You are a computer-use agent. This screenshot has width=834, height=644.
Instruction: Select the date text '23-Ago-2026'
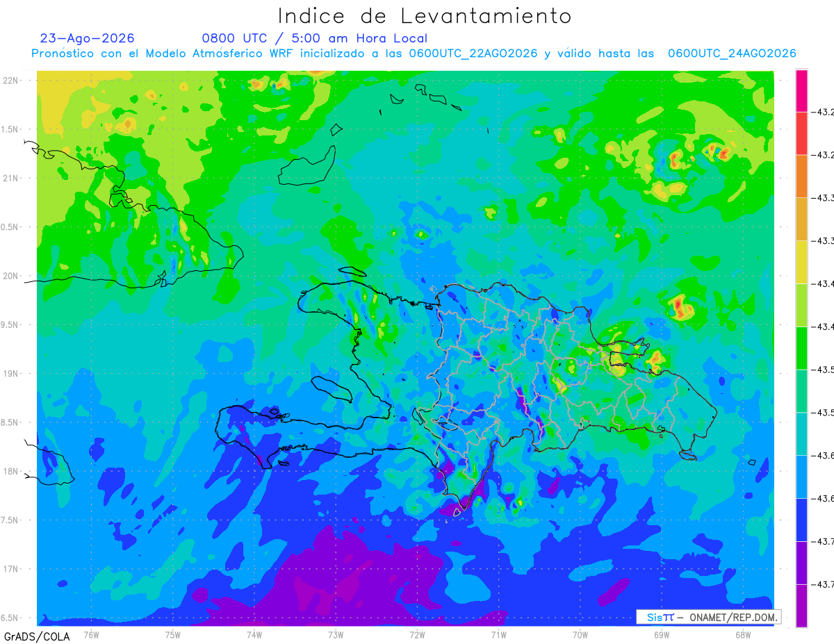click(x=88, y=38)
